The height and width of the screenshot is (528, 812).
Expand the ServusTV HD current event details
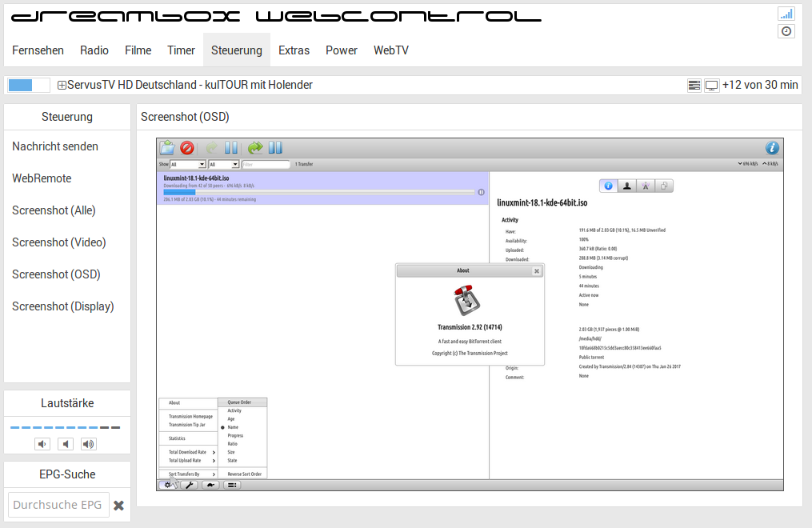(x=62, y=86)
